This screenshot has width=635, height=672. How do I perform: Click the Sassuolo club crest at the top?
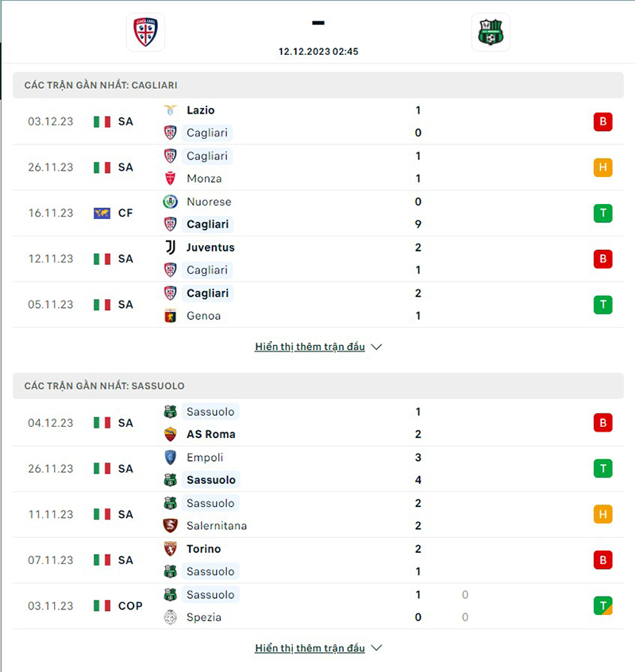[x=491, y=33]
